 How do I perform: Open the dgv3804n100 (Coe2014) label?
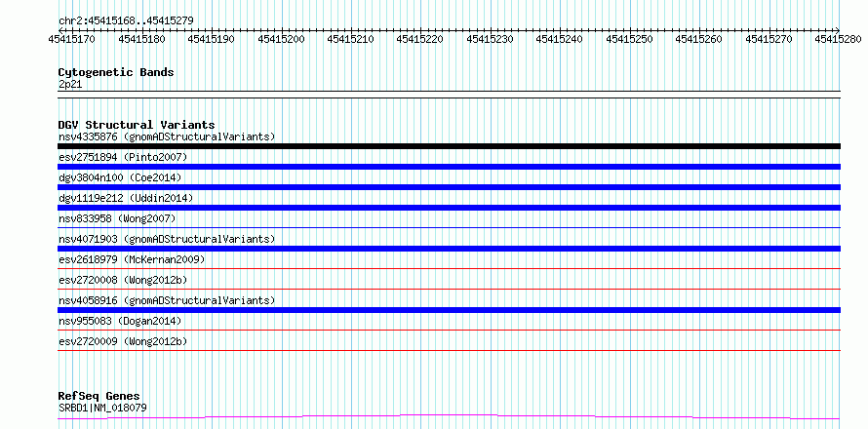point(120,177)
